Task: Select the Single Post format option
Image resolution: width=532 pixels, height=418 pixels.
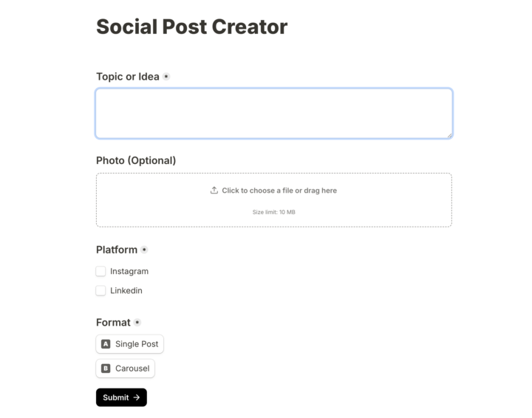Action: tap(129, 344)
